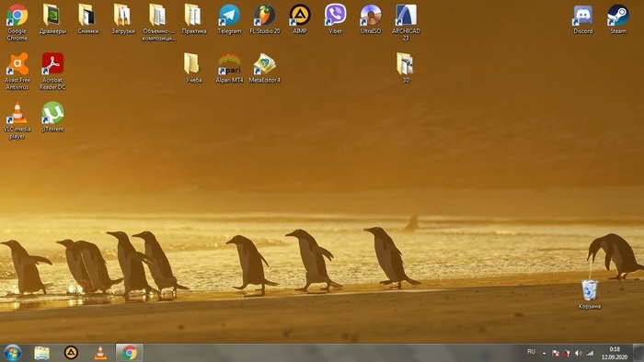The height and width of the screenshot is (362, 644).
Task: Select the UltraISO shortcut icon
Action: pos(371,19)
